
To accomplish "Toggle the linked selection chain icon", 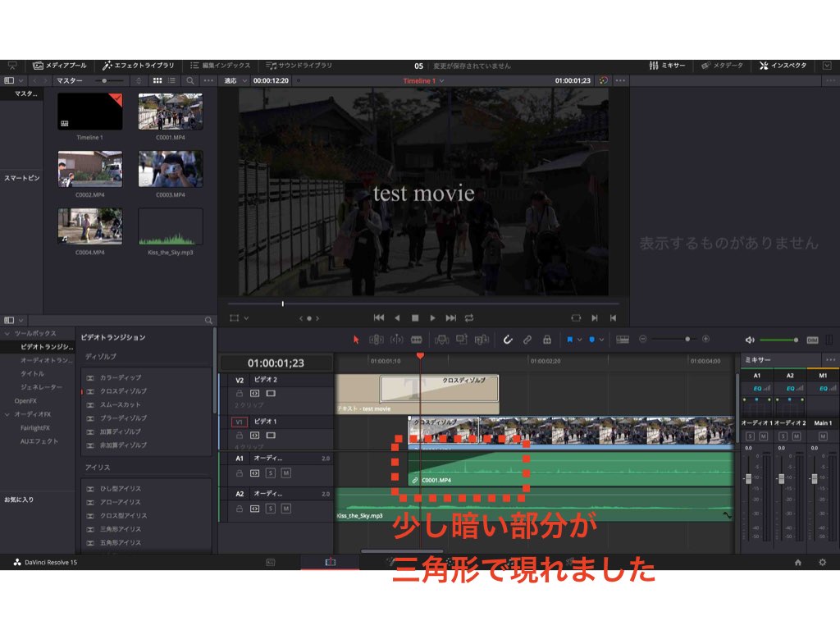I will tap(527, 340).
